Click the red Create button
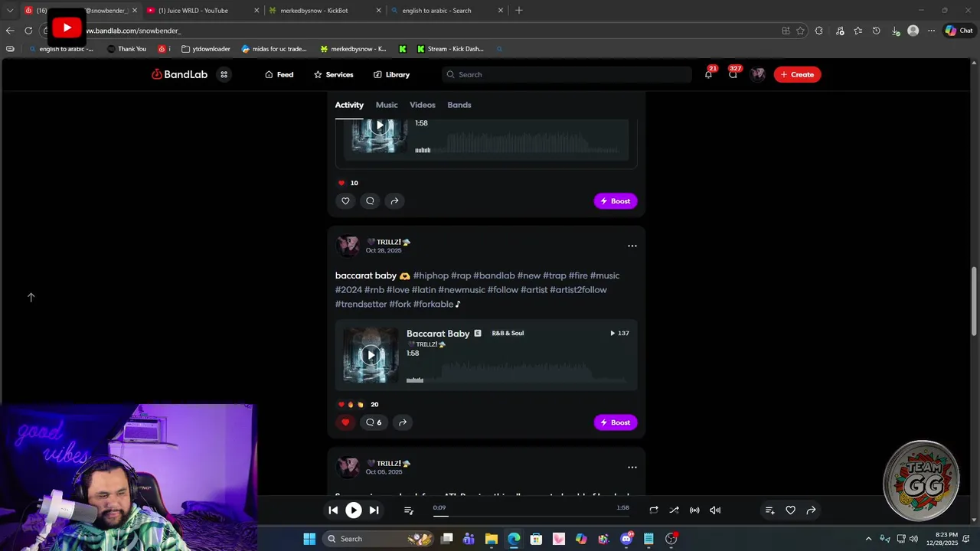Screen dimensions: 980x551 (x=797, y=74)
